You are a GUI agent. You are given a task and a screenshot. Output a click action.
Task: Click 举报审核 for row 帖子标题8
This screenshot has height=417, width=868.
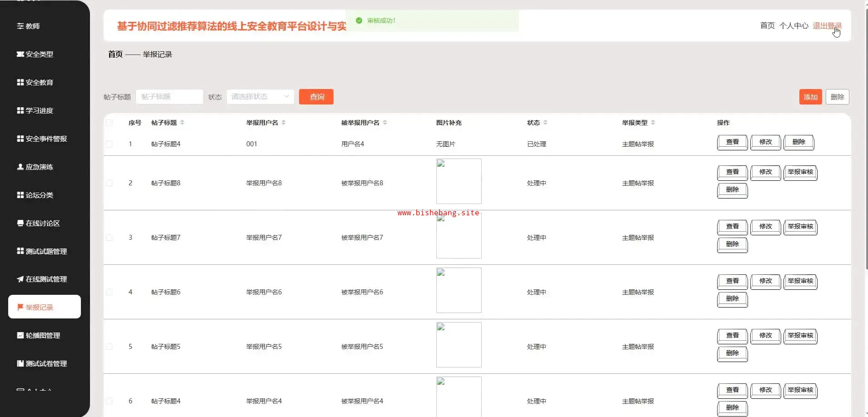(801, 173)
